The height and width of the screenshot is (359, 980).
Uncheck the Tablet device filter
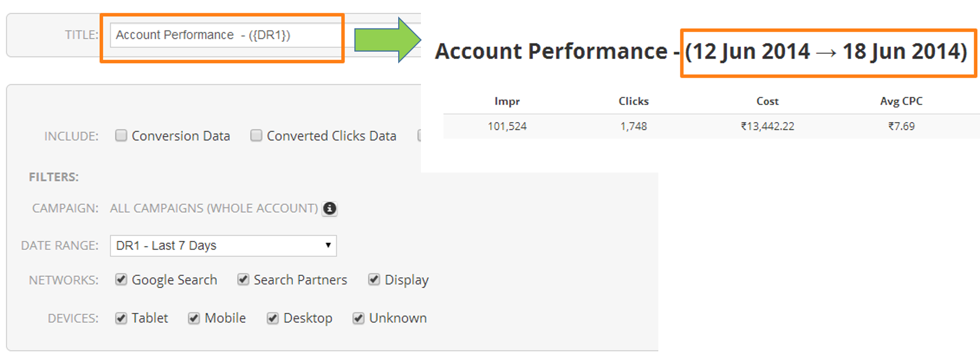point(121,318)
